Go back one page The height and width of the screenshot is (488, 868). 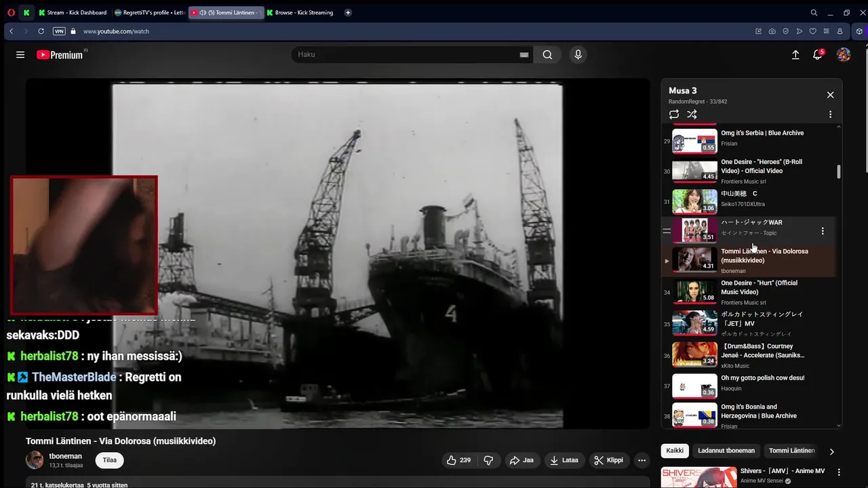click(x=11, y=31)
